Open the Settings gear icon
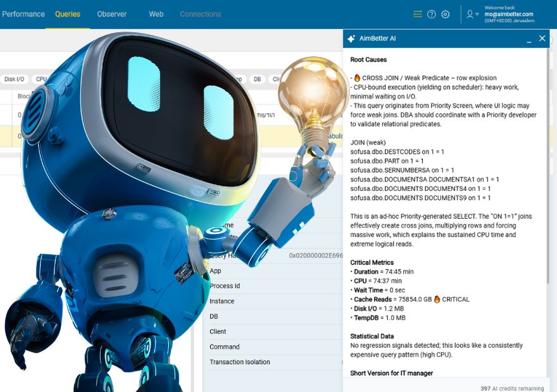 click(x=445, y=14)
